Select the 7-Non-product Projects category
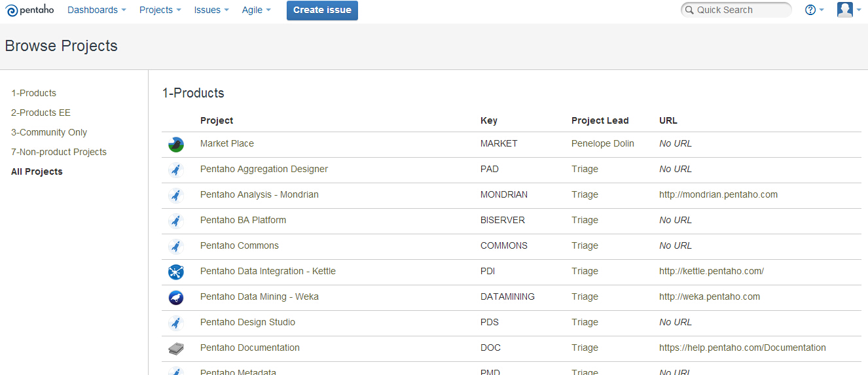Viewport: 868px width, 375px height. click(x=59, y=152)
